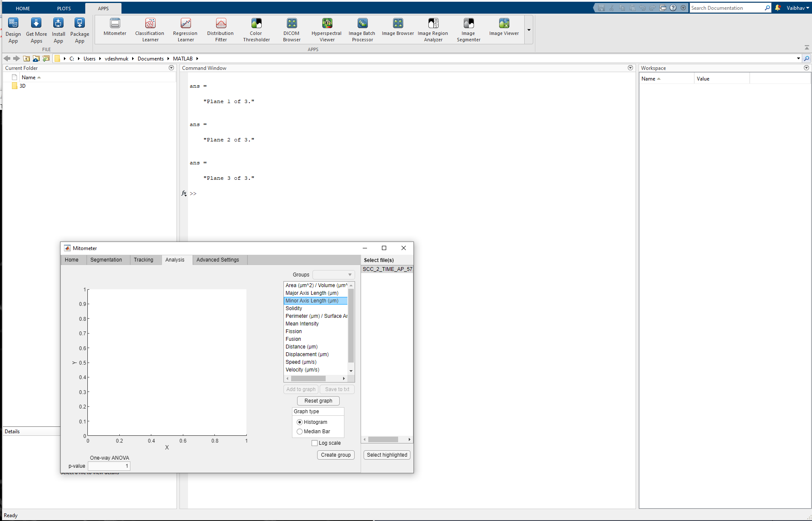Image resolution: width=812 pixels, height=521 pixels.
Task: Open the PLOTS ribbon tab
Action: click(x=64, y=8)
